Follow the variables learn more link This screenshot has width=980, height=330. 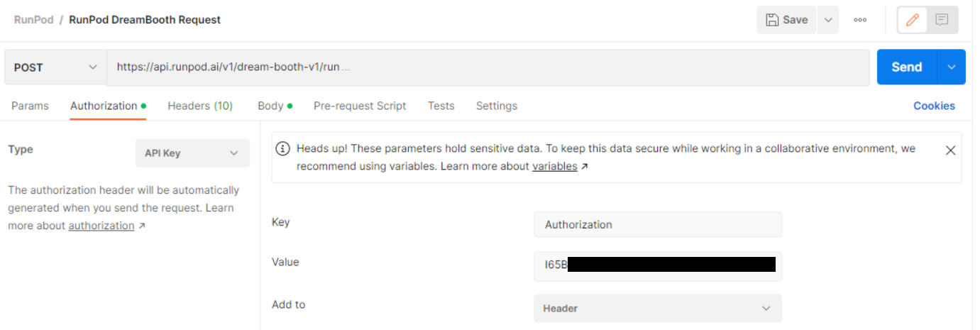pos(555,166)
